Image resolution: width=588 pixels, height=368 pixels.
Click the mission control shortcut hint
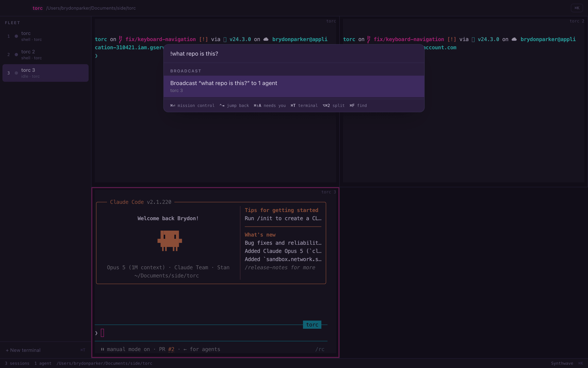tap(192, 105)
